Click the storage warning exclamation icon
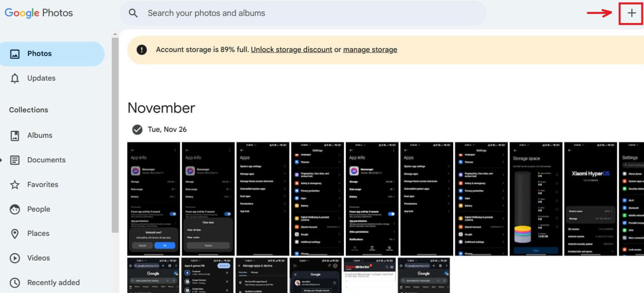This screenshot has height=293, width=644. pos(142,50)
